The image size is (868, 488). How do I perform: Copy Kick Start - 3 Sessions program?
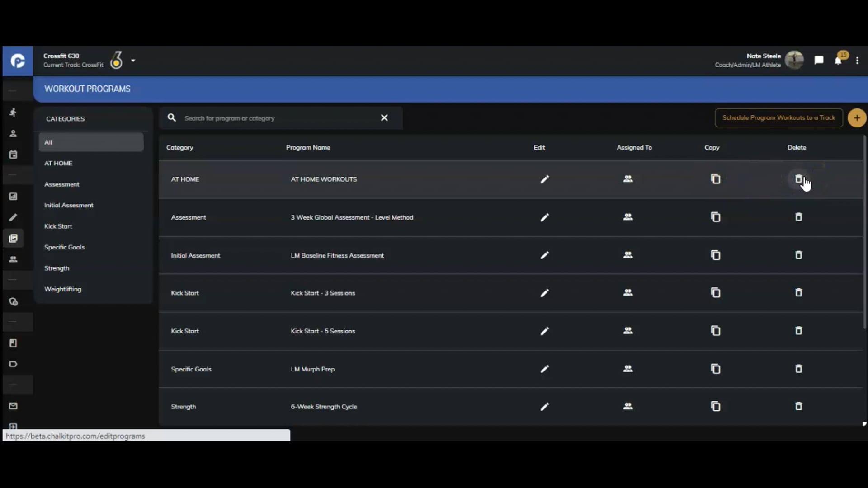click(x=716, y=292)
